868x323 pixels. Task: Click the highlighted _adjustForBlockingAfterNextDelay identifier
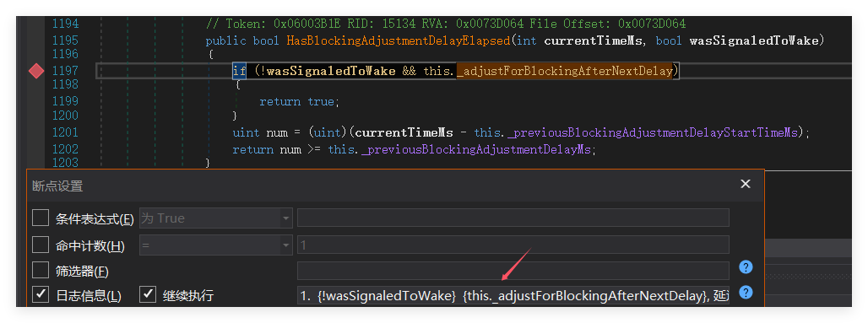point(565,71)
